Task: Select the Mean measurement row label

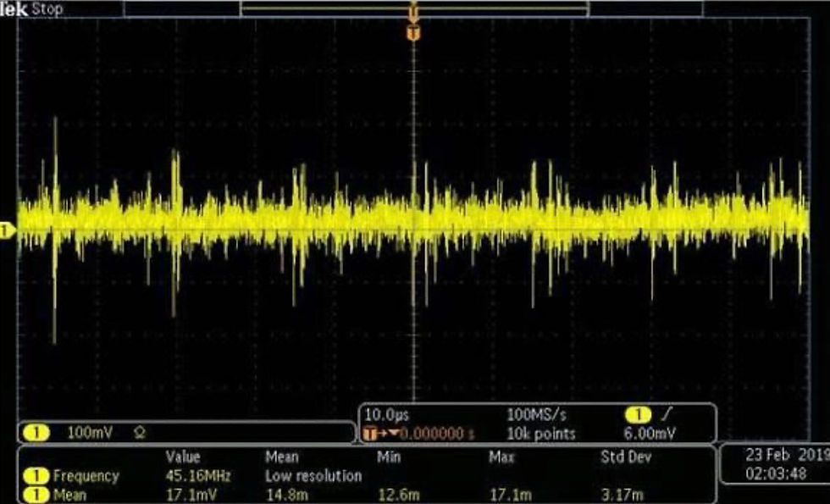Action: (69, 496)
